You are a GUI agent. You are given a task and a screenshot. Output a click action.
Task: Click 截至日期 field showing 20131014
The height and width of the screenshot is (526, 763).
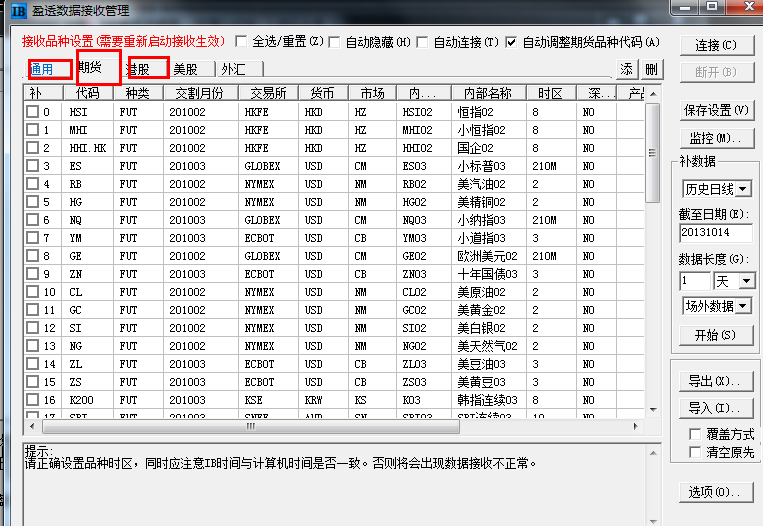[716, 233]
